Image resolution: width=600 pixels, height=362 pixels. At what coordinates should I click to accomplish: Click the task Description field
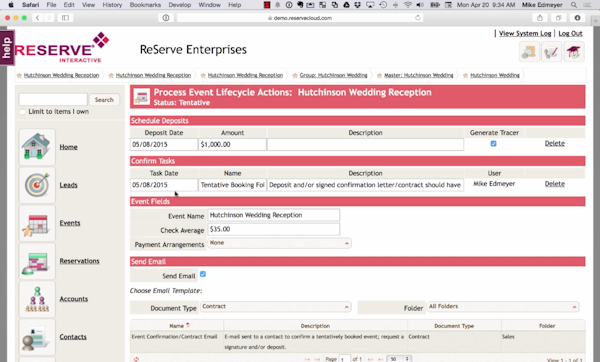[x=365, y=185]
